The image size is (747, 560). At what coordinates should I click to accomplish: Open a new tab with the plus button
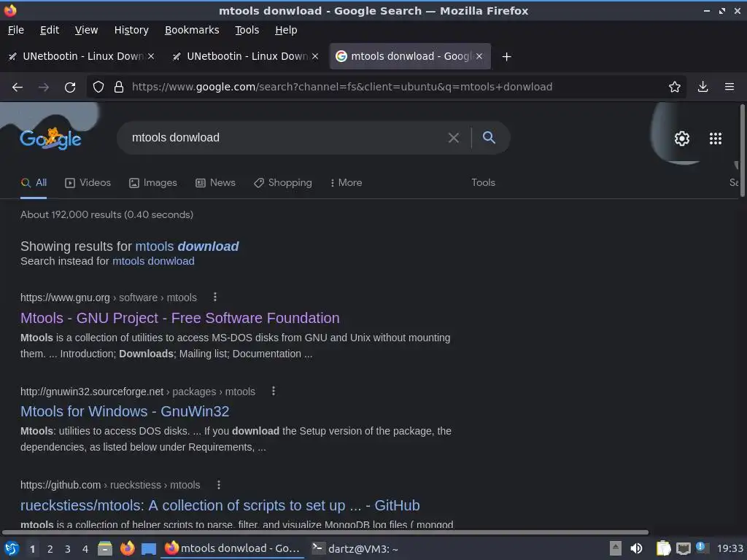[507, 57]
